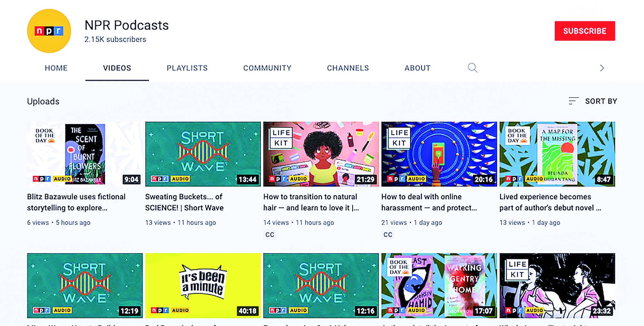This screenshot has width=644, height=326.
Task: Play The Scent of Burnt Flowers thumbnail
Action: point(85,154)
